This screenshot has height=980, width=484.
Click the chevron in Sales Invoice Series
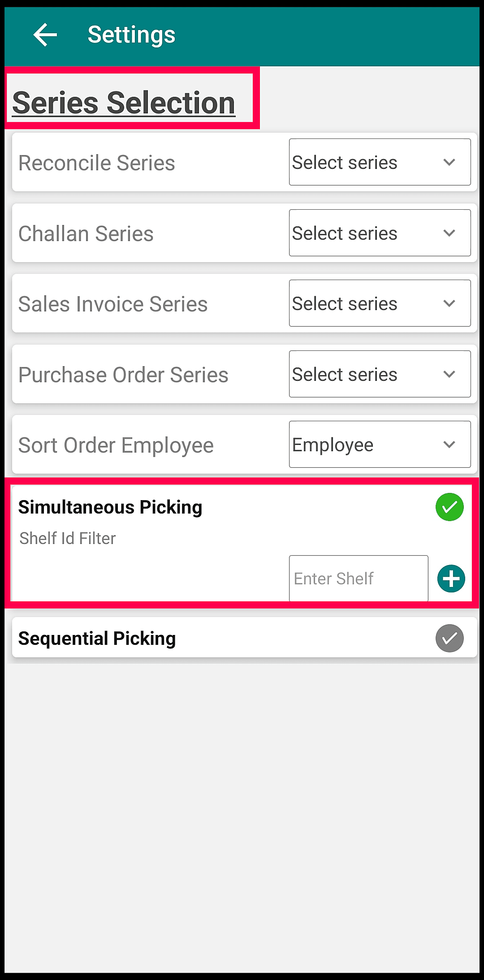(449, 303)
